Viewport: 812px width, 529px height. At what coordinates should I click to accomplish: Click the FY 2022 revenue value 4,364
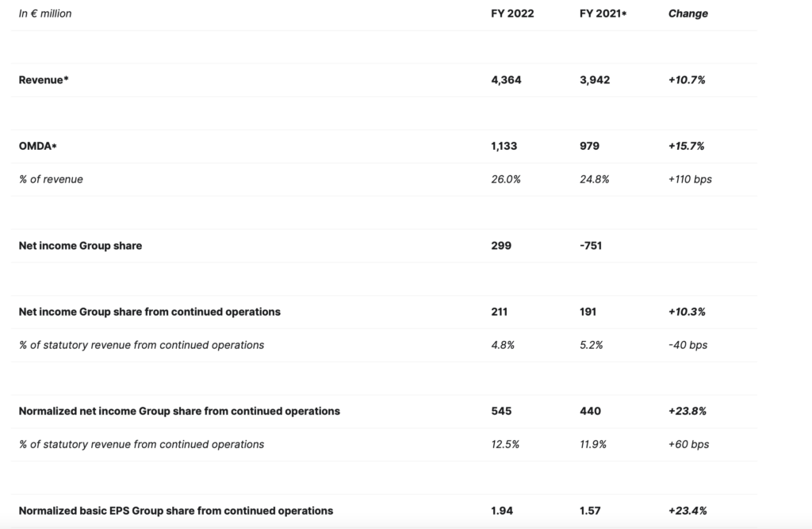506,80
